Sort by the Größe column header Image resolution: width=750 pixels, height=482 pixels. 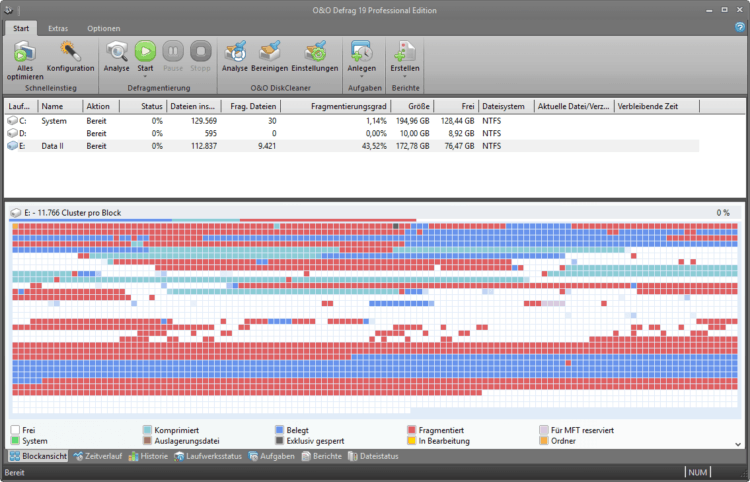[x=412, y=106]
